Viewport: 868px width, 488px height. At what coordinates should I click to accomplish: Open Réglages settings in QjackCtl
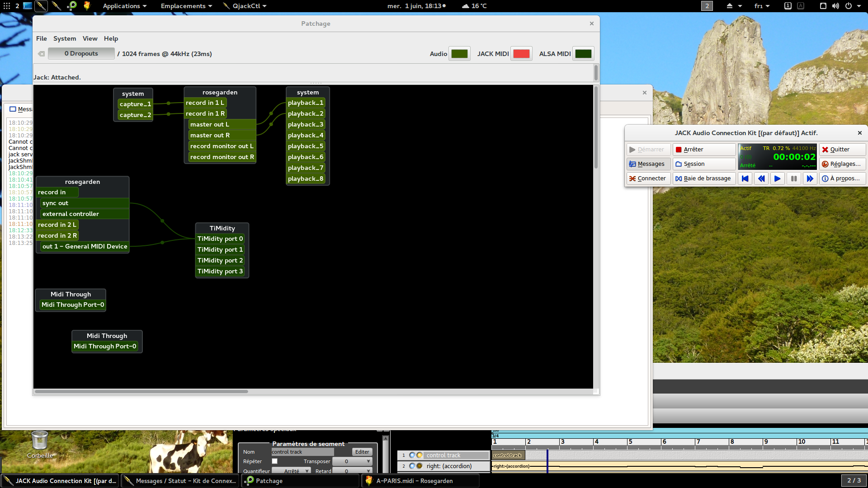point(842,164)
